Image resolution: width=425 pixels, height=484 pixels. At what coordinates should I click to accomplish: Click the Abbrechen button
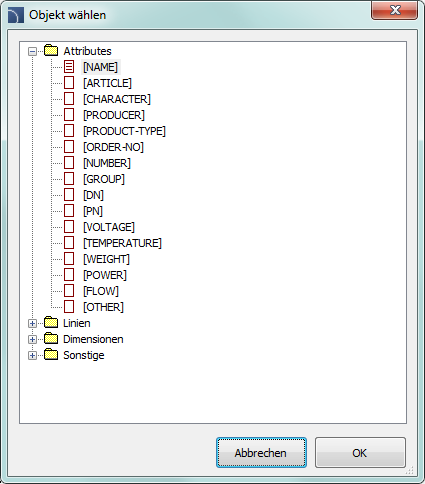tap(261, 453)
